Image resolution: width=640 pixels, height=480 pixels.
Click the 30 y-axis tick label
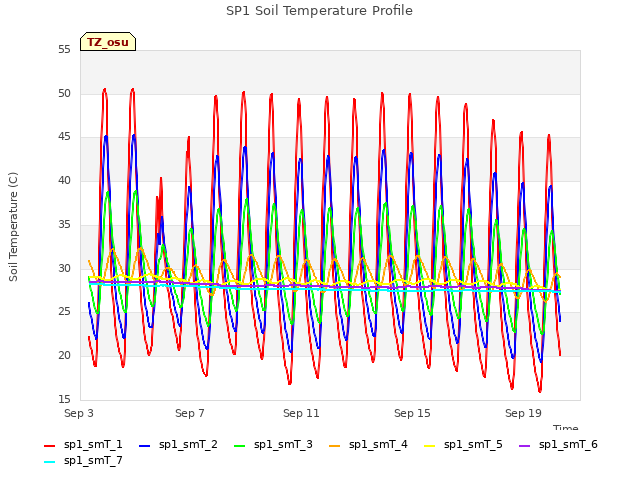click(64, 268)
